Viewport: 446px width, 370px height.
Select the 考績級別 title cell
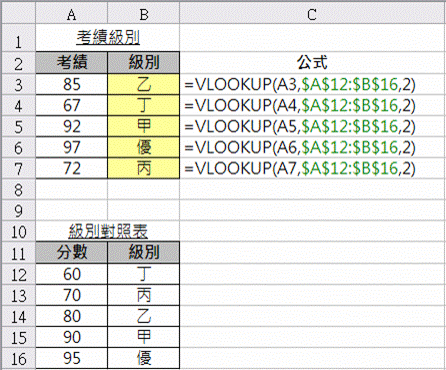(108, 37)
